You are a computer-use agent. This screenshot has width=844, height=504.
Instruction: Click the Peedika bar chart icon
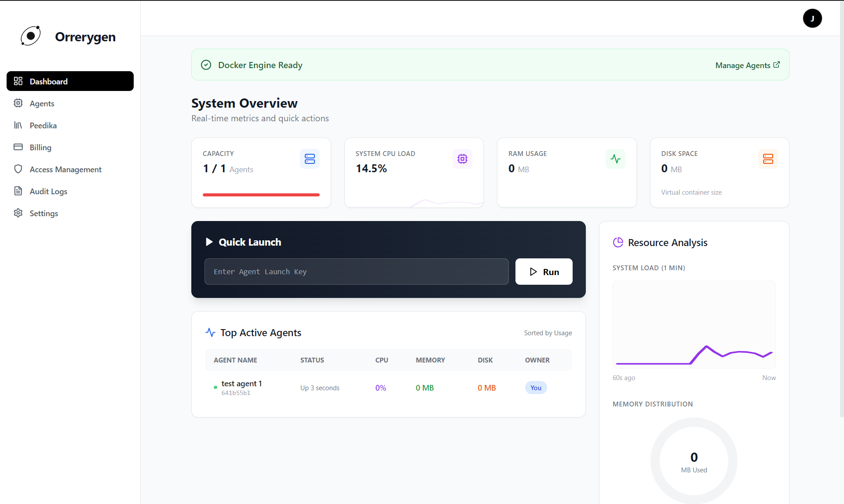pyautogui.click(x=18, y=125)
